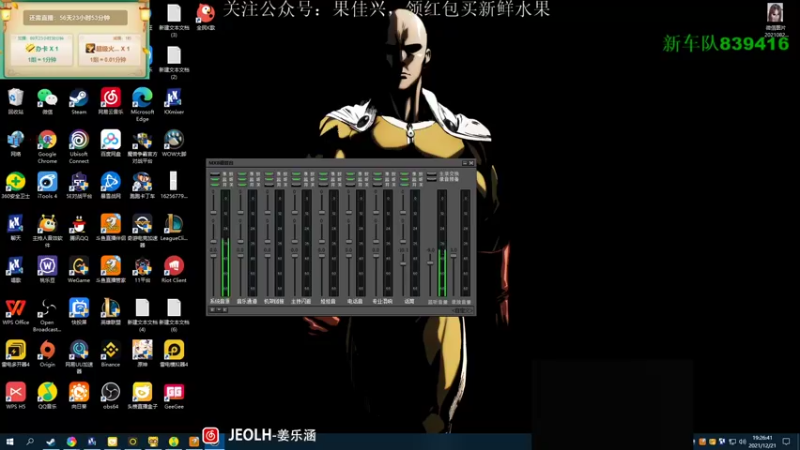Open the Windows Start menu
Screen dimensions: 800x450
coord(9,442)
